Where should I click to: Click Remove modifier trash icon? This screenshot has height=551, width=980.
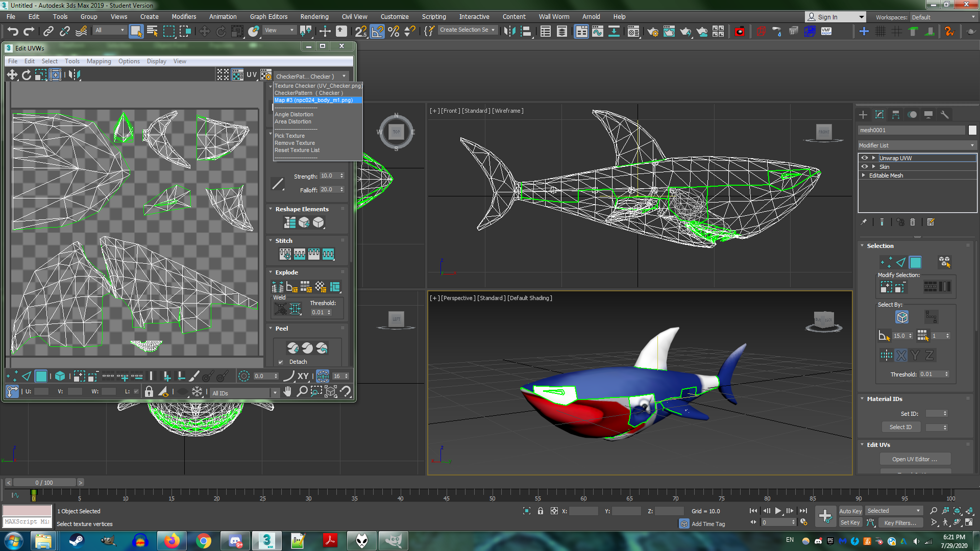tap(913, 222)
